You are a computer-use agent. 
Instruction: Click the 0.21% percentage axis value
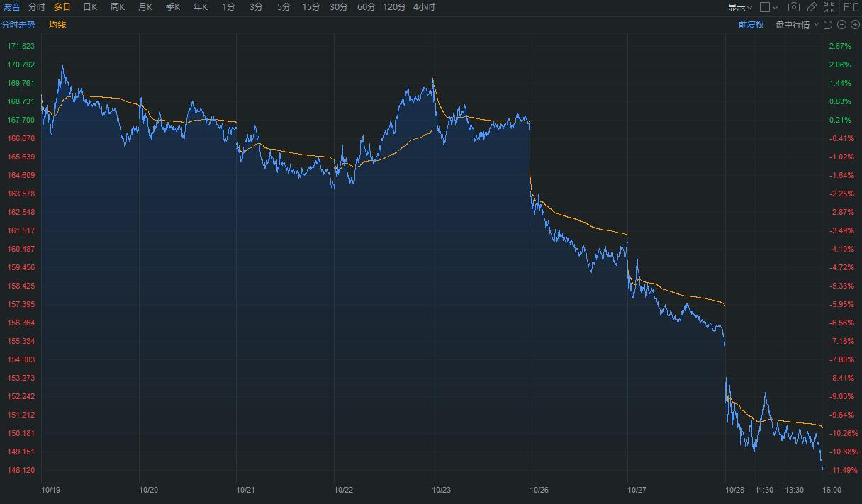[840, 120]
